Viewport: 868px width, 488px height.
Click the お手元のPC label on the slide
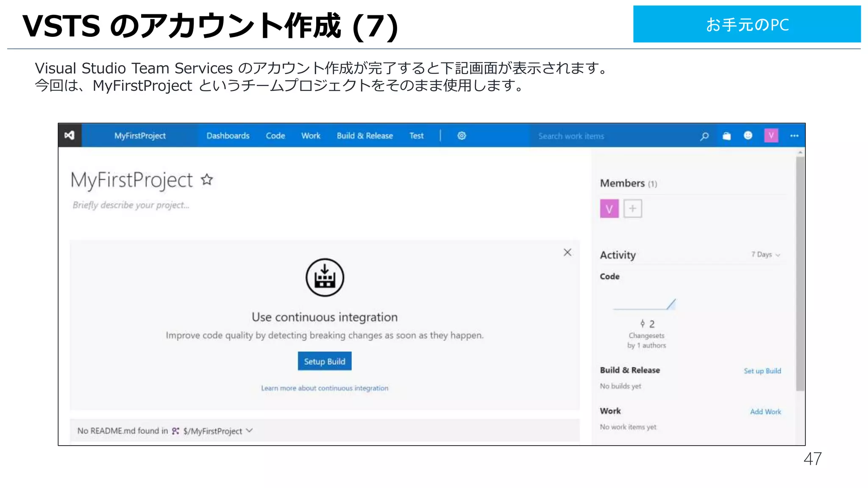tap(747, 25)
